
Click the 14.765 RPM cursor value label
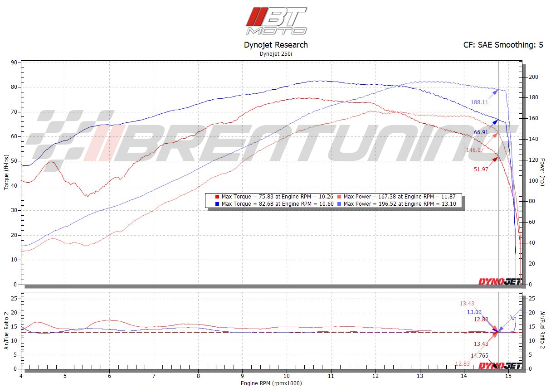[479, 356]
